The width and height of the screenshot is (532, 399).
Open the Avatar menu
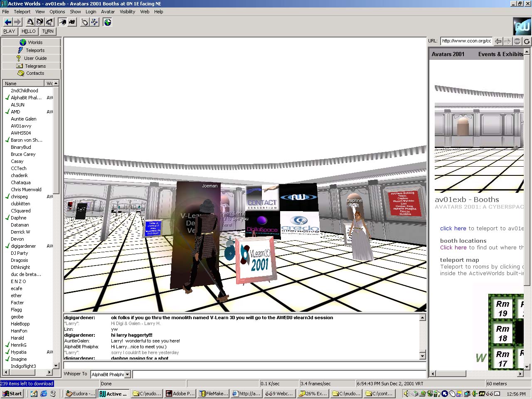(x=108, y=12)
